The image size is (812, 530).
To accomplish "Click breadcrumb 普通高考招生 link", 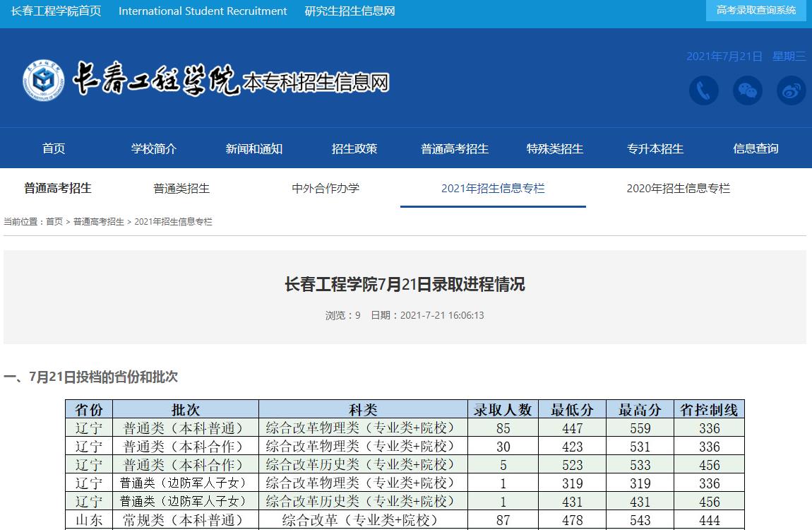I will coord(98,222).
